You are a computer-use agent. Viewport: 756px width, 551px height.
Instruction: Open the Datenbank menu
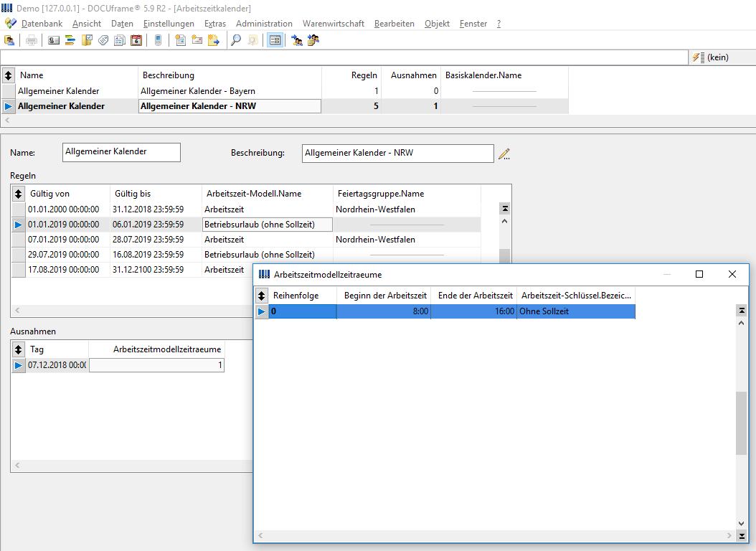coord(42,24)
